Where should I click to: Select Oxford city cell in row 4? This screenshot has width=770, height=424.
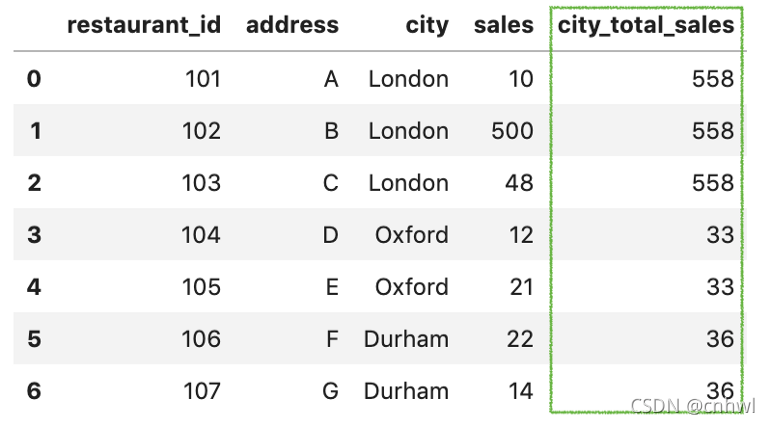tap(412, 287)
